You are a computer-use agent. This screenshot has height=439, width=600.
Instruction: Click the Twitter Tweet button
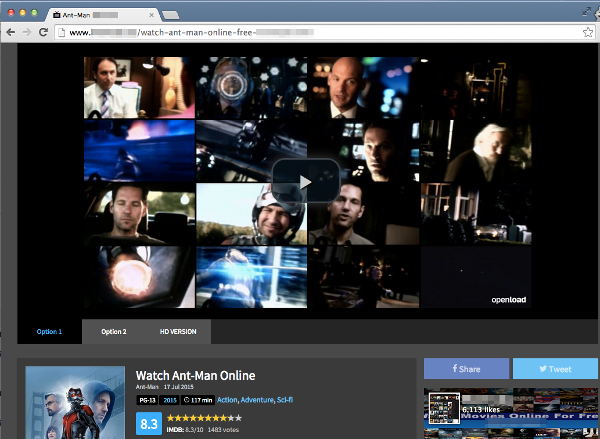click(x=555, y=369)
